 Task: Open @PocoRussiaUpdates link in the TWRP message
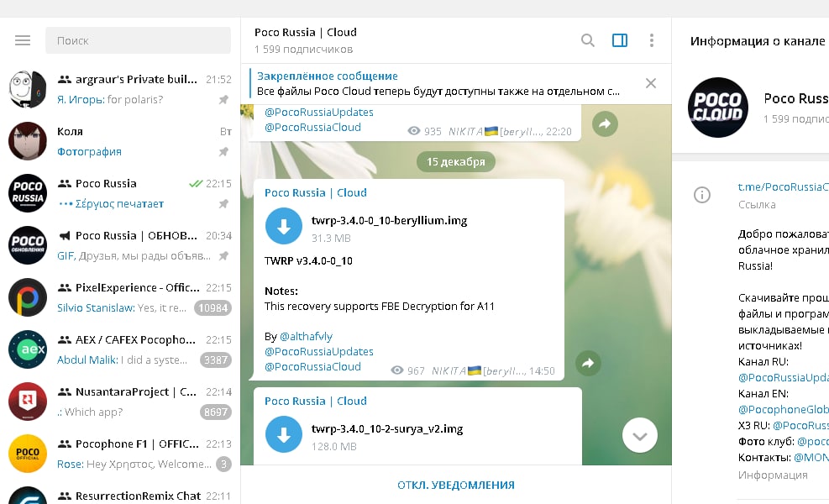[319, 352]
